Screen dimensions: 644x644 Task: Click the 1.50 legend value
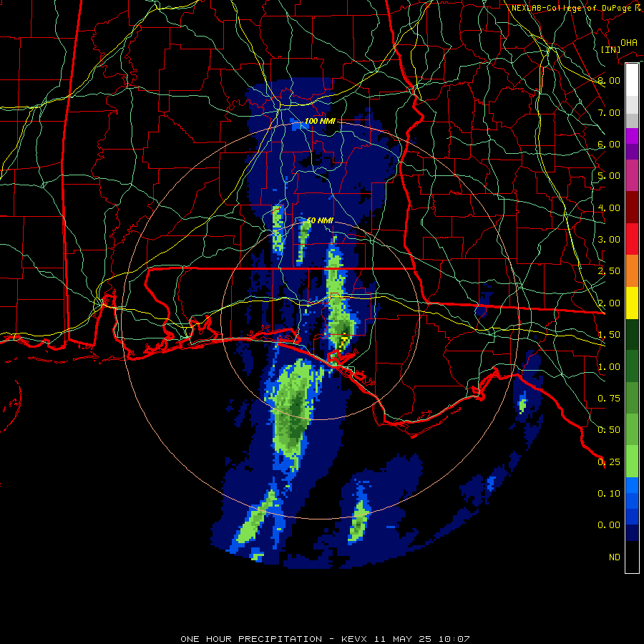click(x=609, y=335)
